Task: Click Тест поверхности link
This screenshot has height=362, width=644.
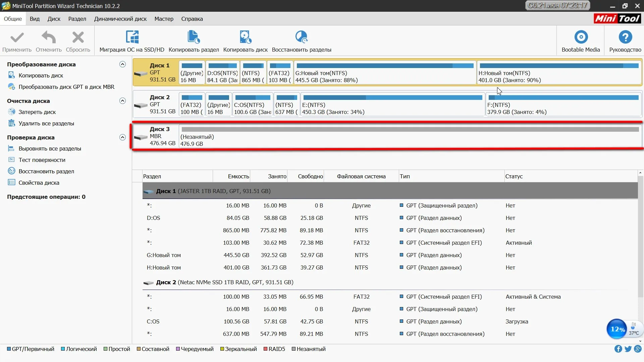Action: coord(42,160)
